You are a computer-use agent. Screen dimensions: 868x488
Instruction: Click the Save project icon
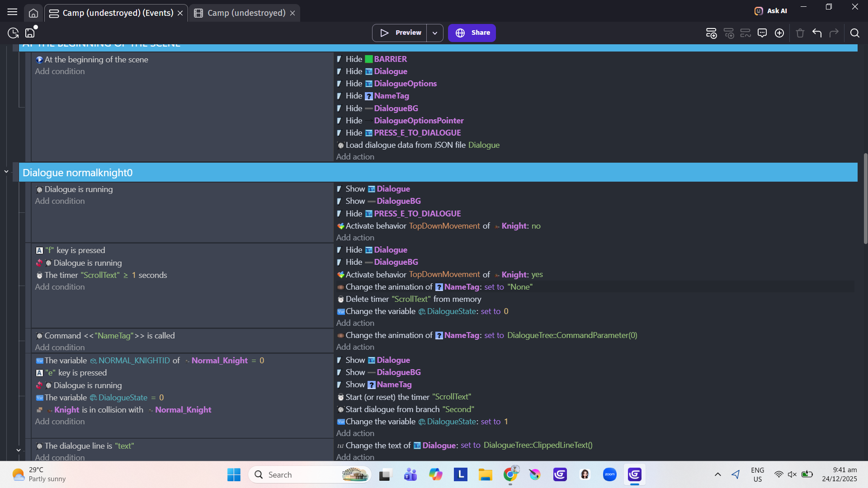point(30,33)
